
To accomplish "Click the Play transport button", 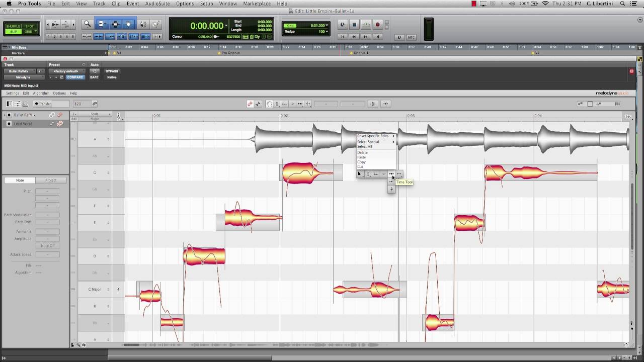I will (x=366, y=24).
